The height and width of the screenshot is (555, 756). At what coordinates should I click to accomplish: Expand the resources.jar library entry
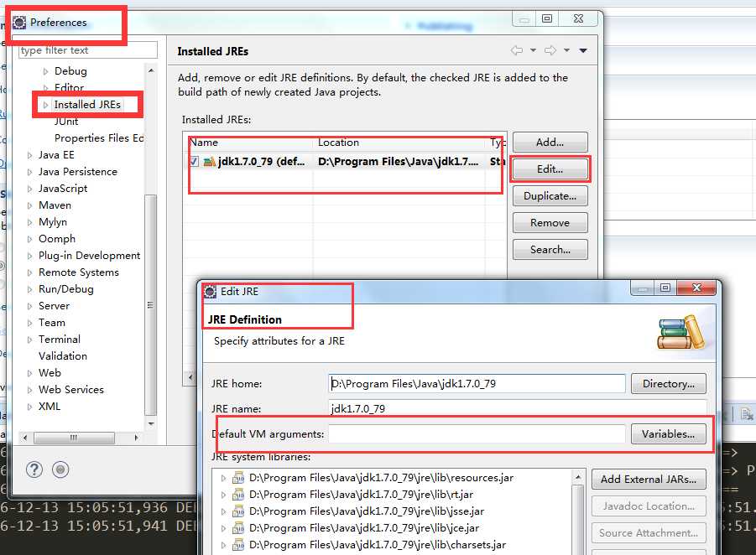tap(223, 479)
